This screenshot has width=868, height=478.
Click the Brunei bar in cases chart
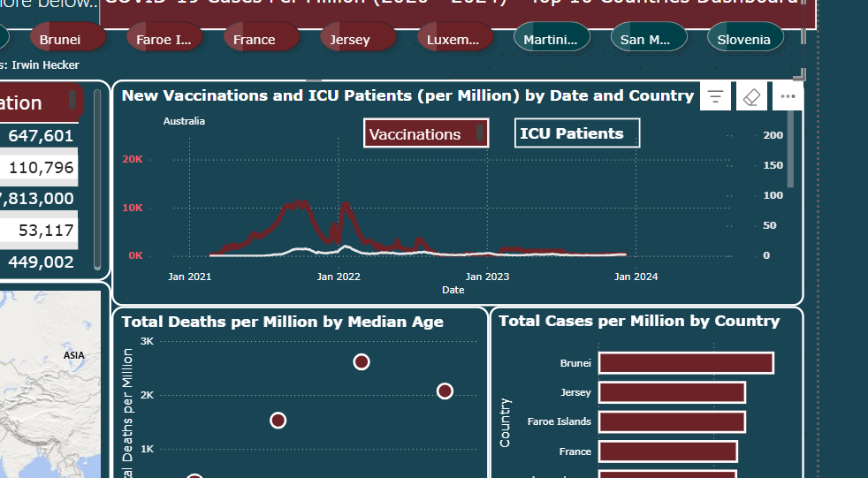pos(685,363)
